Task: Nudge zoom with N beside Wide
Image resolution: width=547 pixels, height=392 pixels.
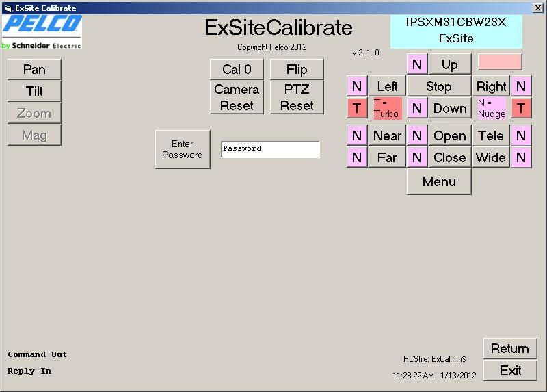Action: pos(521,157)
